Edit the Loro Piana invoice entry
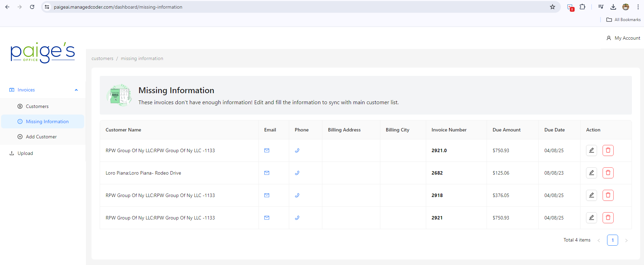This screenshot has width=644, height=265. coord(591,173)
